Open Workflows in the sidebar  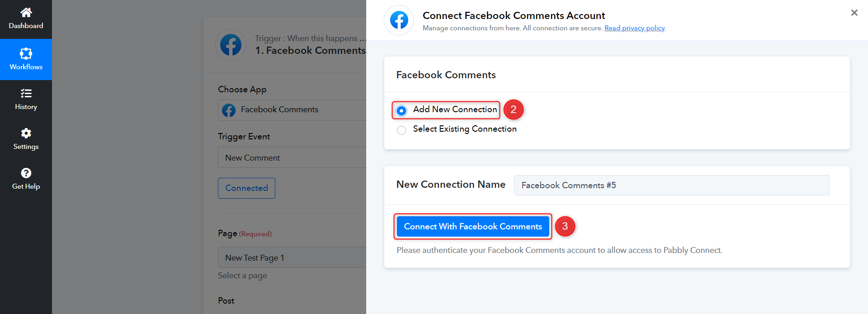pyautogui.click(x=26, y=59)
